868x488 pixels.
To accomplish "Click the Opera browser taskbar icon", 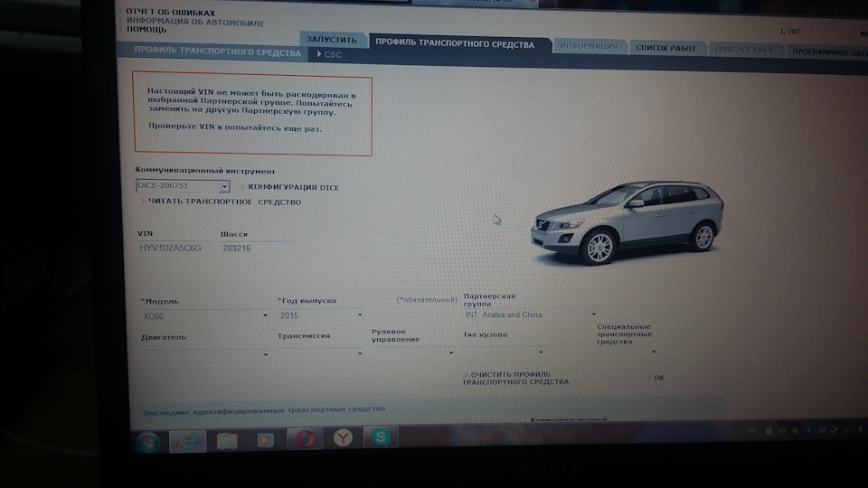I will (305, 439).
